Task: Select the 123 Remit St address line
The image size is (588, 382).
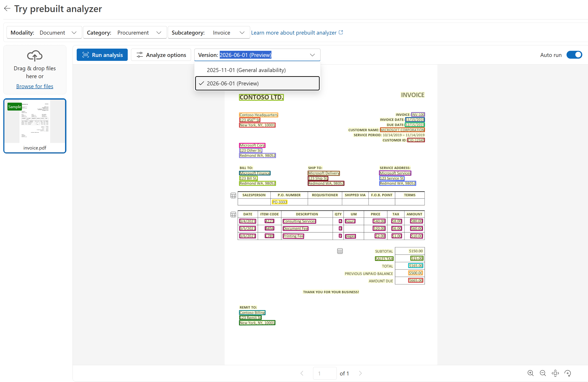Action: coord(250,318)
